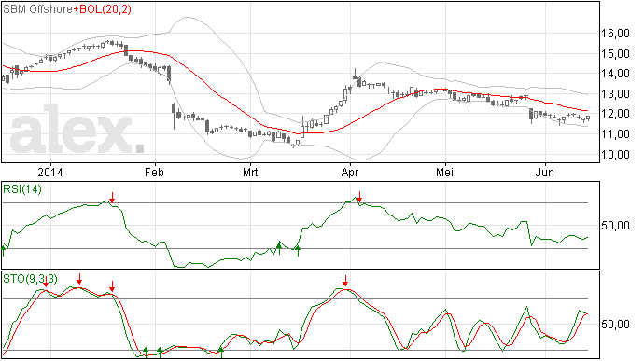Click the SBM Offshore chart title
The height and width of the screenshot is (361, 644).
tap(37, 9)
